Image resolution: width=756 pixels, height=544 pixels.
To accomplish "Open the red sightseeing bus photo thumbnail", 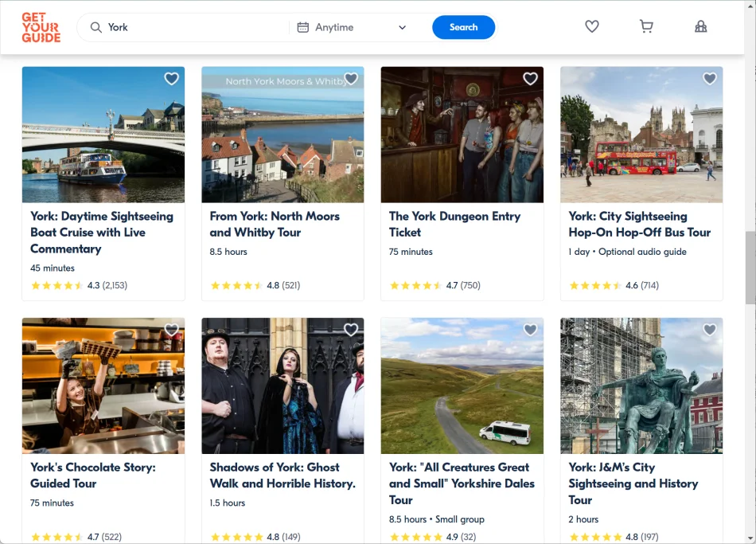I will click(641, 135).
